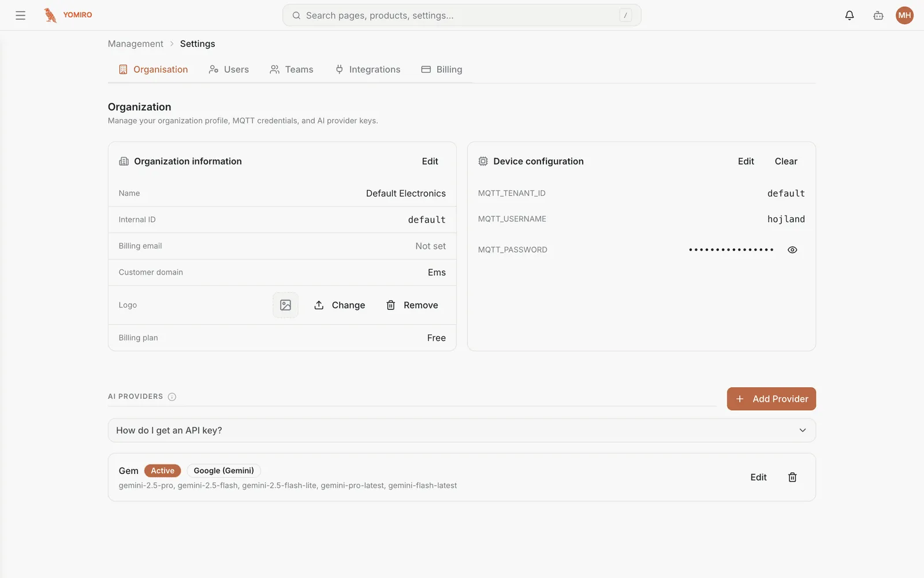Edit the Gem provider

click(758, 477)
